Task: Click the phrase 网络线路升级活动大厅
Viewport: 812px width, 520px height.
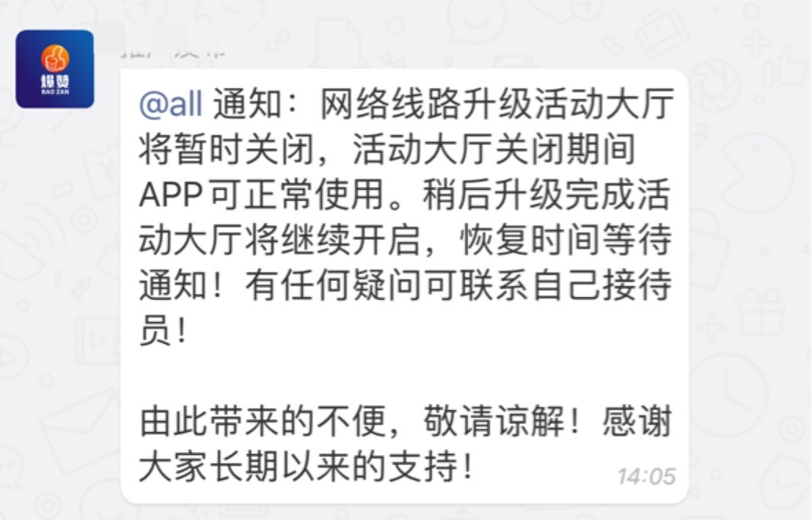Action: coord(496,104)
